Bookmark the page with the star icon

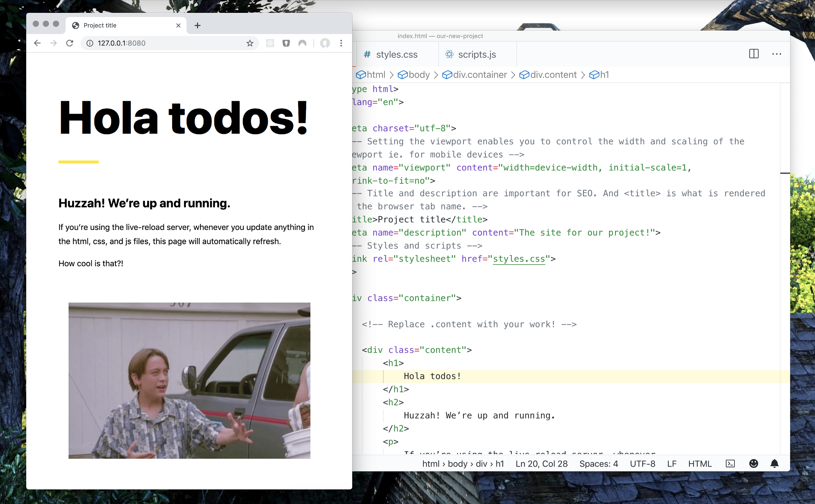250,43
